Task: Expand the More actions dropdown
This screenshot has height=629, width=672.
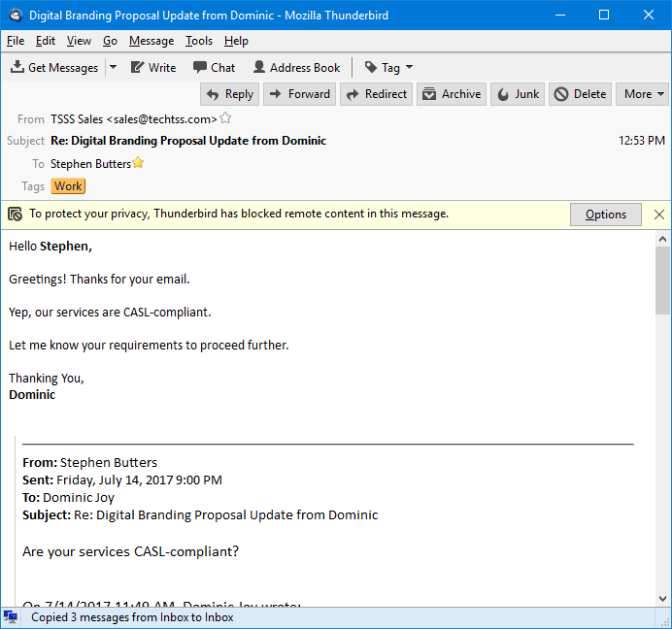Action: 645,94
